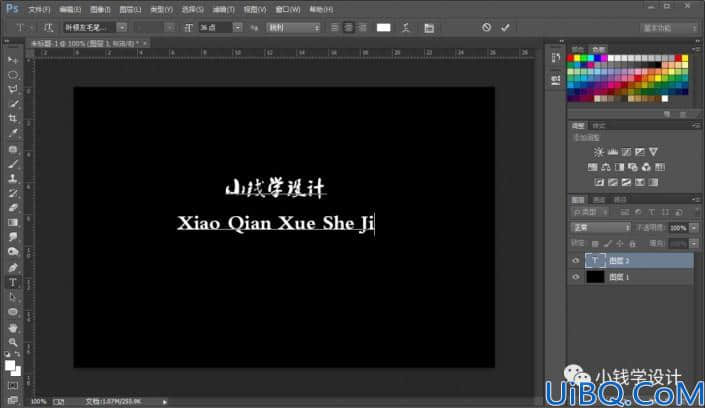Toggle Quick Mask mode
This screenshot has width=705, height=408.
13,386
